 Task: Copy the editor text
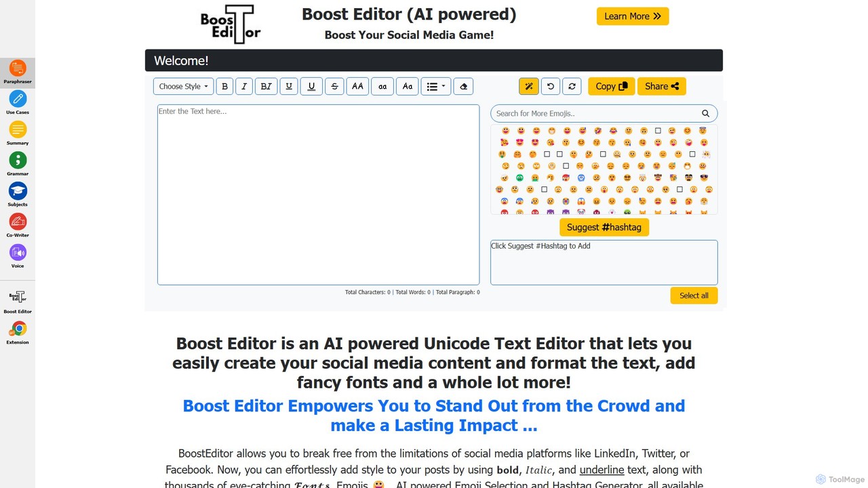coord(611,86)
